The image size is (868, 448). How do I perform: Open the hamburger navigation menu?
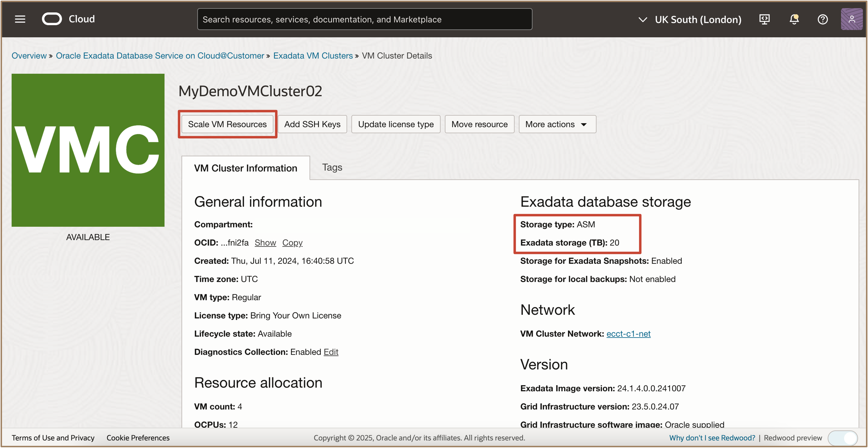coord(20,19)
